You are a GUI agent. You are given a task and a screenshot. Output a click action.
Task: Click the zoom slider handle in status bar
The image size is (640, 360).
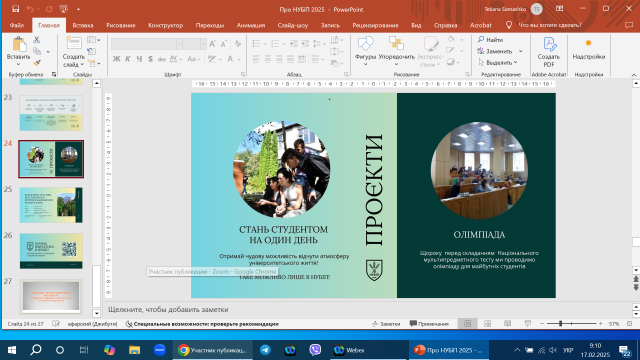560,324
